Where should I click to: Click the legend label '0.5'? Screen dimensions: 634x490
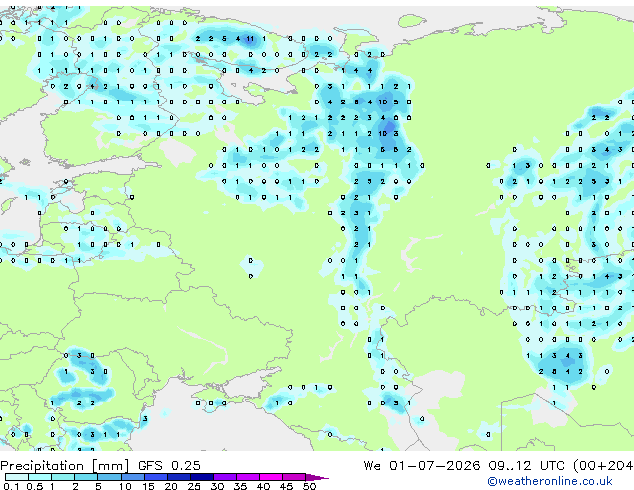(x=34, y=486)
